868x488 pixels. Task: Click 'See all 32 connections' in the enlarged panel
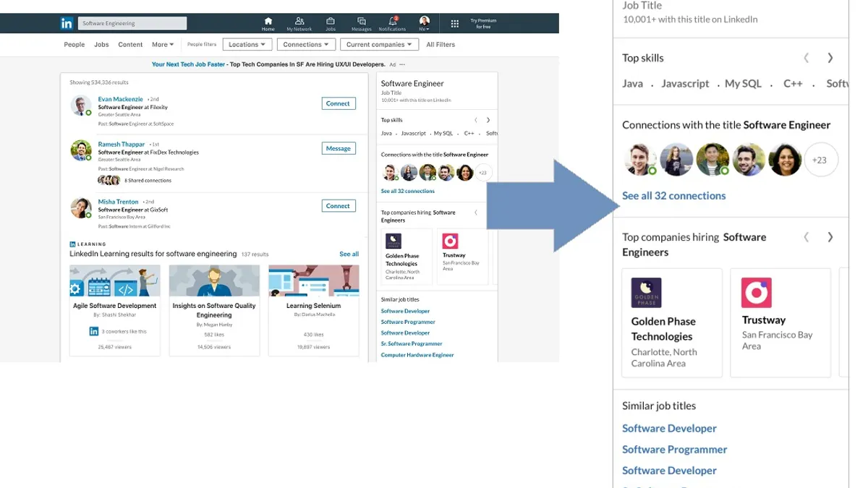point(674,196)
